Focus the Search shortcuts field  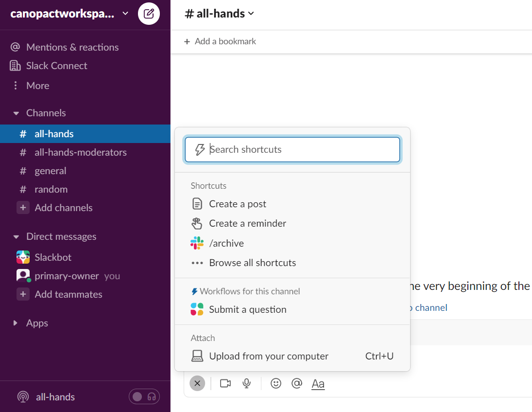(292, 149)
